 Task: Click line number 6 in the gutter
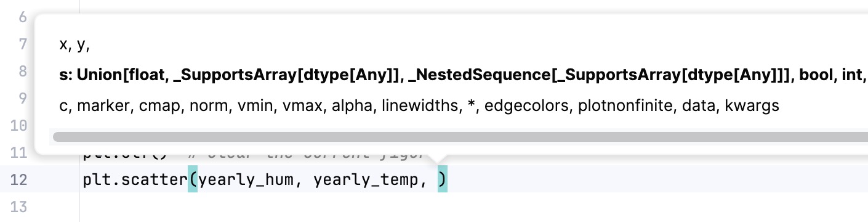(22, 17)
